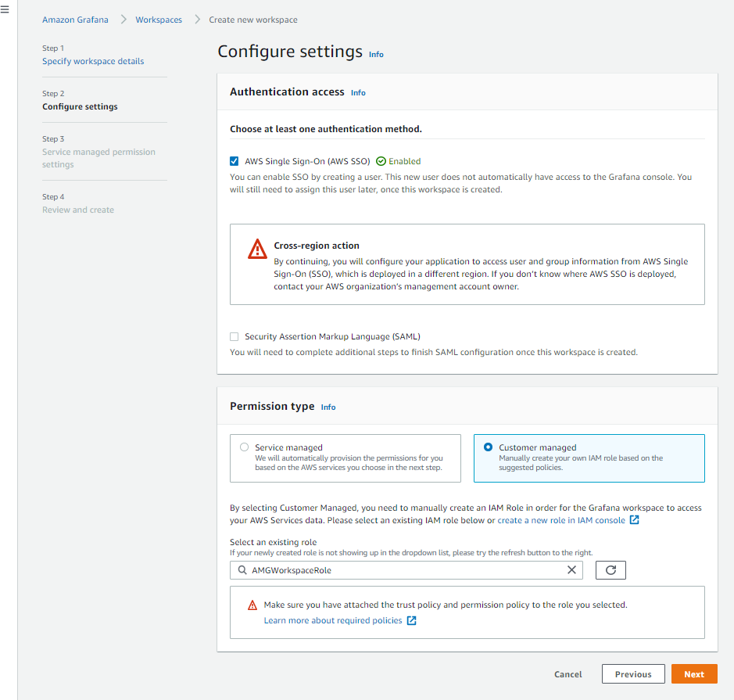Click the search magnifier icon in role field

click(x=242, y=569)
